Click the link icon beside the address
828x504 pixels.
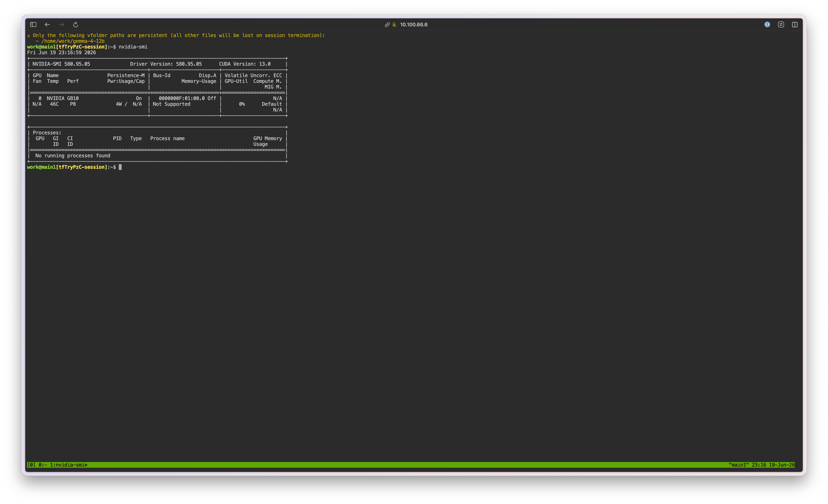[x=387, y=24]
